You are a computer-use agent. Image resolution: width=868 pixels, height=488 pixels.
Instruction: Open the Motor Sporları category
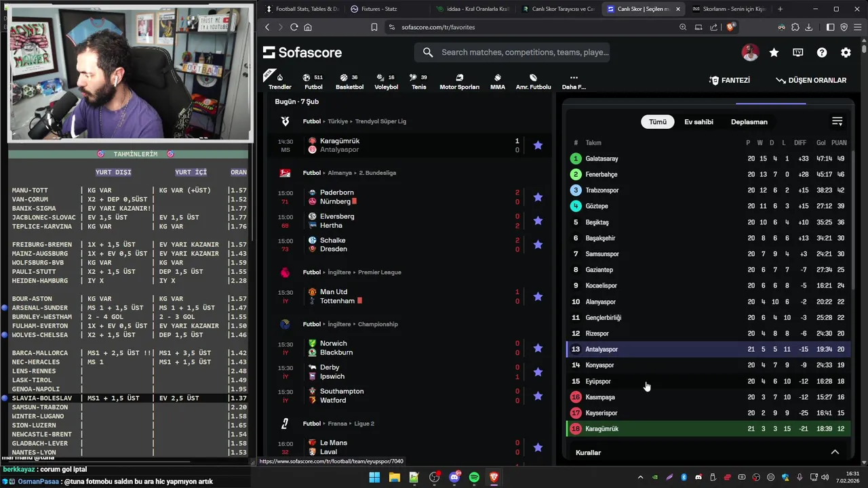[x=459, y=81]
